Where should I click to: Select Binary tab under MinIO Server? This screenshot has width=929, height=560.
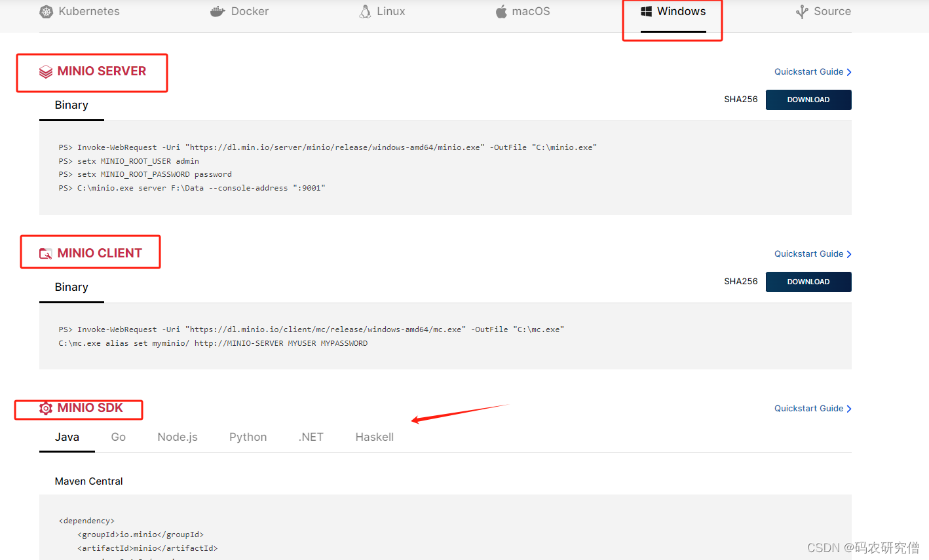pos(71,105)
